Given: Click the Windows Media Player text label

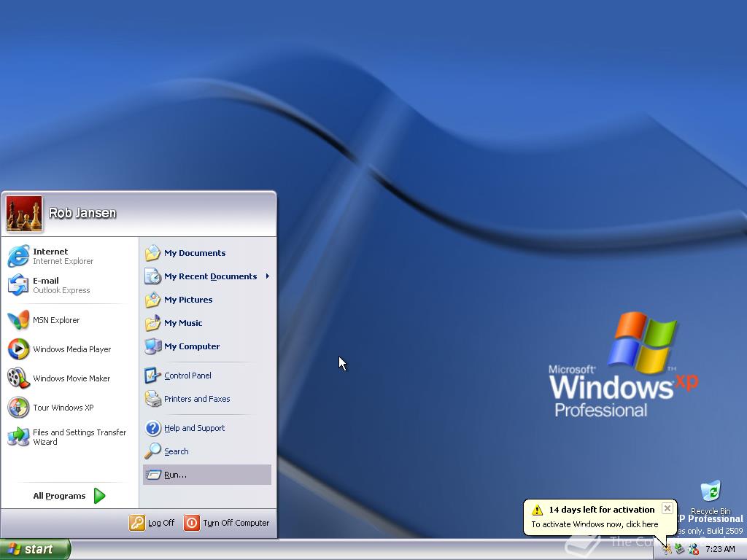Looking at the screenshot, I should pyautogui.click(x=72, y=349).
